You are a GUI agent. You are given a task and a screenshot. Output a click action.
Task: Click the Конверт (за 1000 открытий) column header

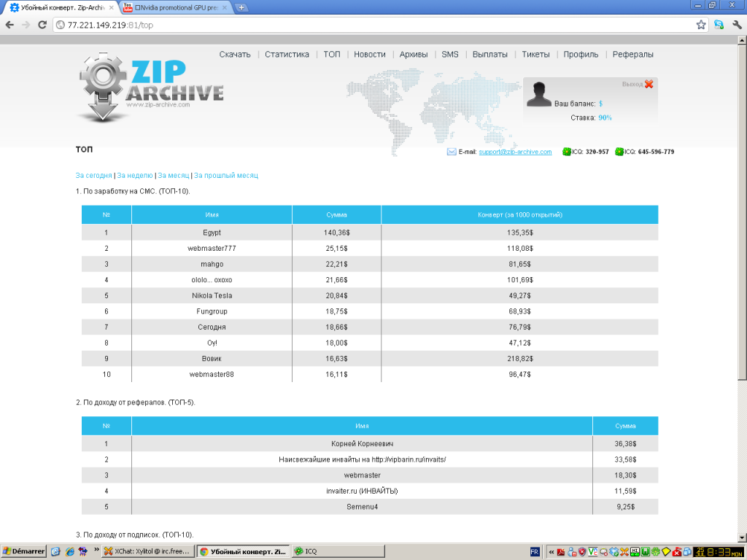[x=519, y=215]
